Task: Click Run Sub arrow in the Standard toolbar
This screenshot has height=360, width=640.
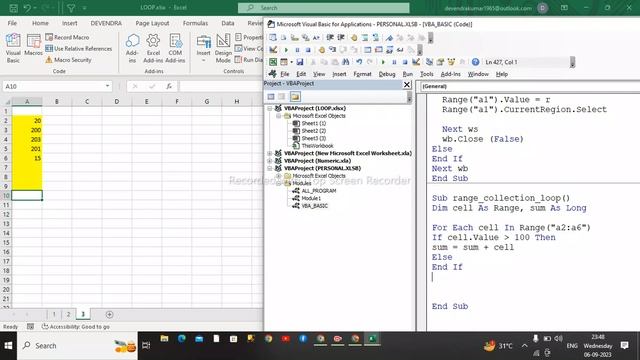Action: 383,62
